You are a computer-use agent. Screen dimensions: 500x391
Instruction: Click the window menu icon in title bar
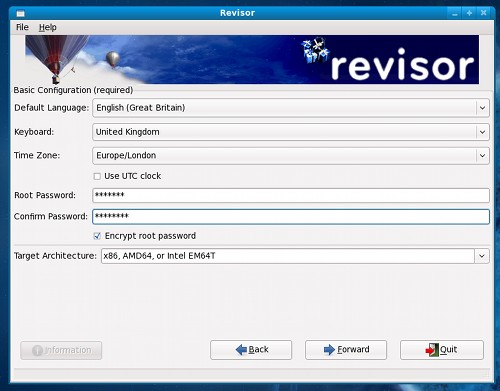(21, 13)
